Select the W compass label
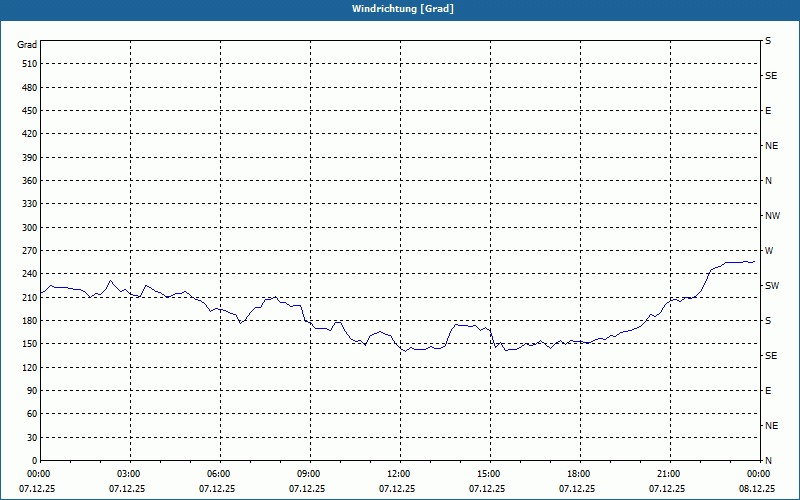The height and width of the screenshot is (500, 800). coord(769,251)
